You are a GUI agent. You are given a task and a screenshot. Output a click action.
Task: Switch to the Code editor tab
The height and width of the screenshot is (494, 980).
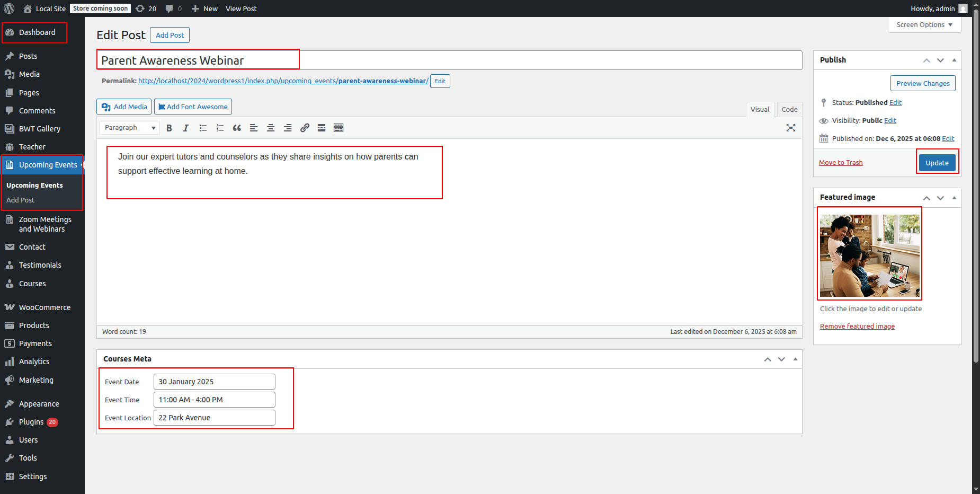pos(789,110)
